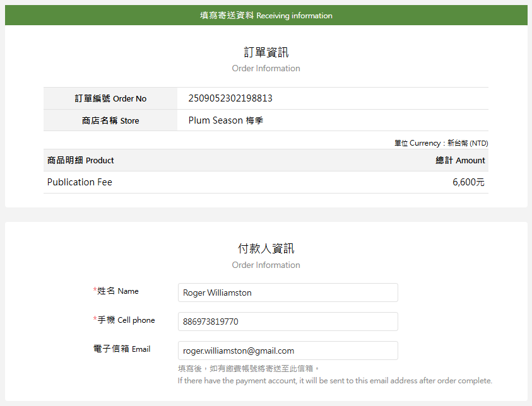Click the green Receiving information header bar

pyautogui.click(x=266, y=15)
